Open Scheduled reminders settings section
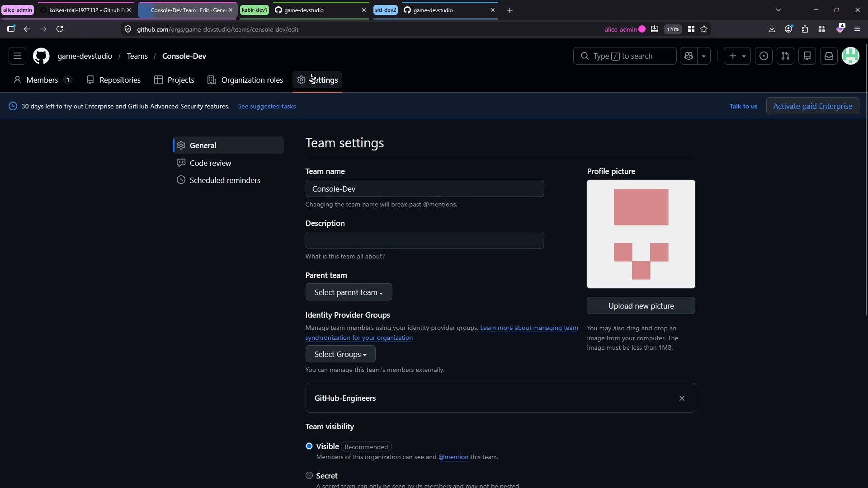The height and width of the screenshot is (488, 868). click(x=228, y=180)
